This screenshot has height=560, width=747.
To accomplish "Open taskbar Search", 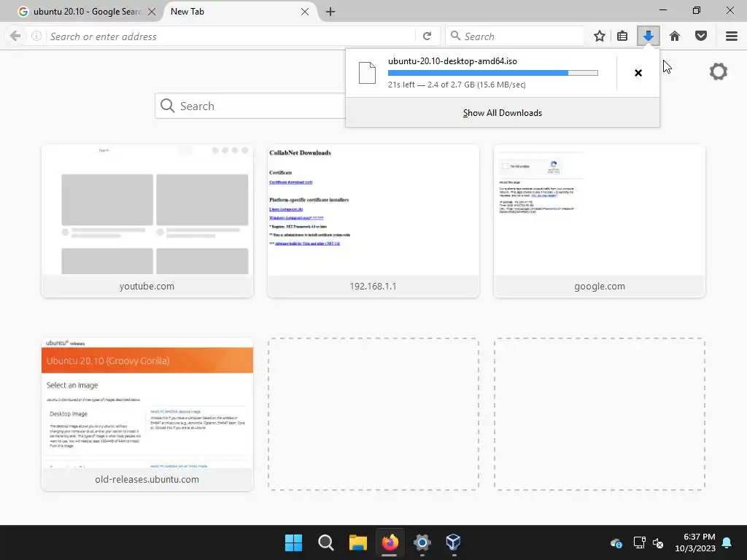I will pos(326,542).
